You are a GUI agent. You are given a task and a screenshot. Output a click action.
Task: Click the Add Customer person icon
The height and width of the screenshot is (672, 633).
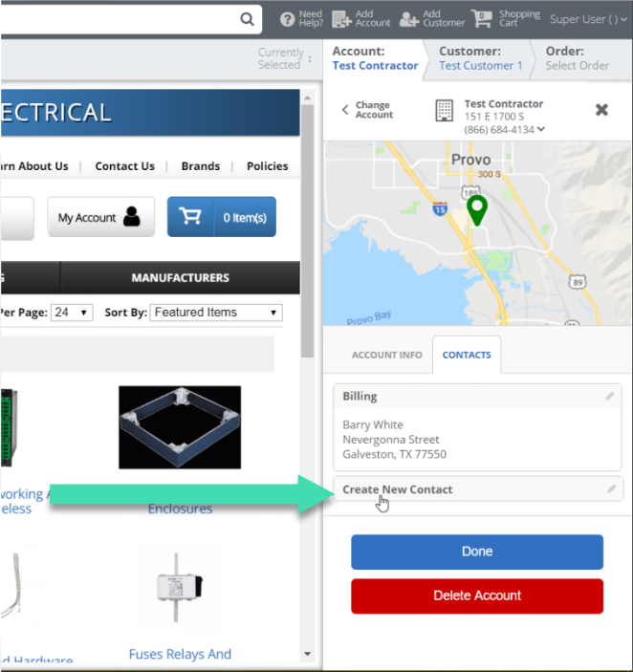point(409,19)
